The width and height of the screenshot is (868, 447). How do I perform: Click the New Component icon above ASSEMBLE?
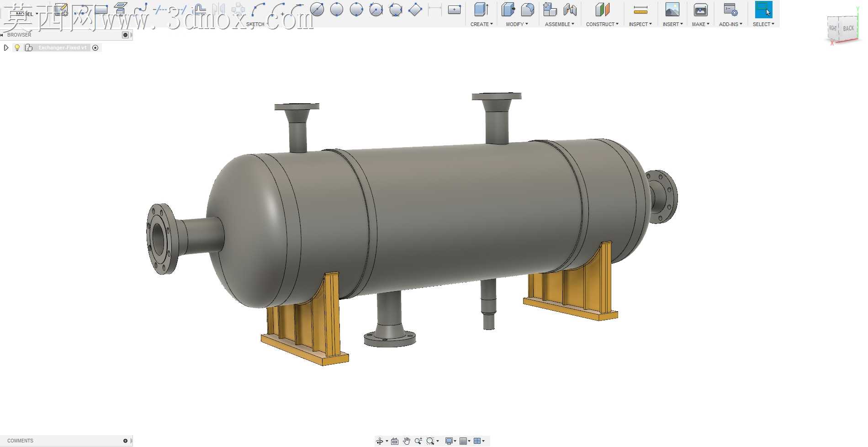(x=550, y=10)
